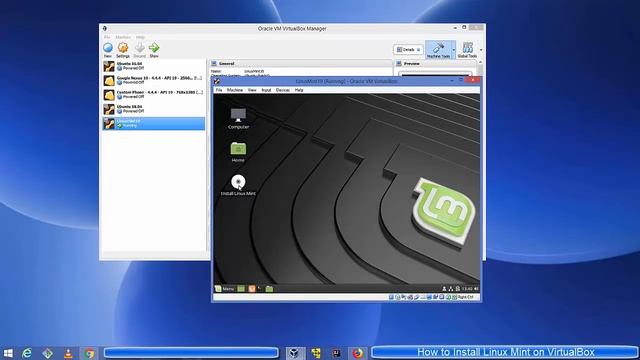Click the VirtualBox Manager title bar icon
This screenshot has height=360, width=640.
[x=105, y=29]
